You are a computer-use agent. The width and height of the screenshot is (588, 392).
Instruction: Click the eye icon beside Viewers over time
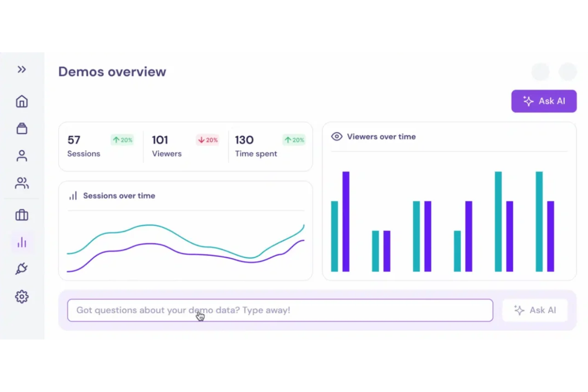(337, 136)
